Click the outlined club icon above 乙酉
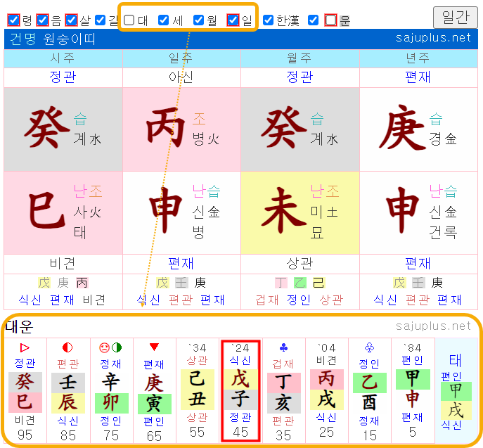 click(370, 347)
